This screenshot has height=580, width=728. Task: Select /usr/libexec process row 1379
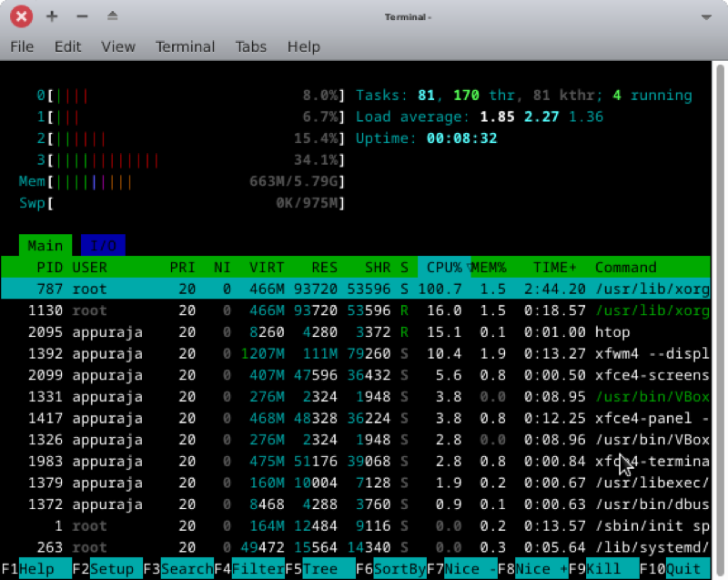tap(356, 483)
